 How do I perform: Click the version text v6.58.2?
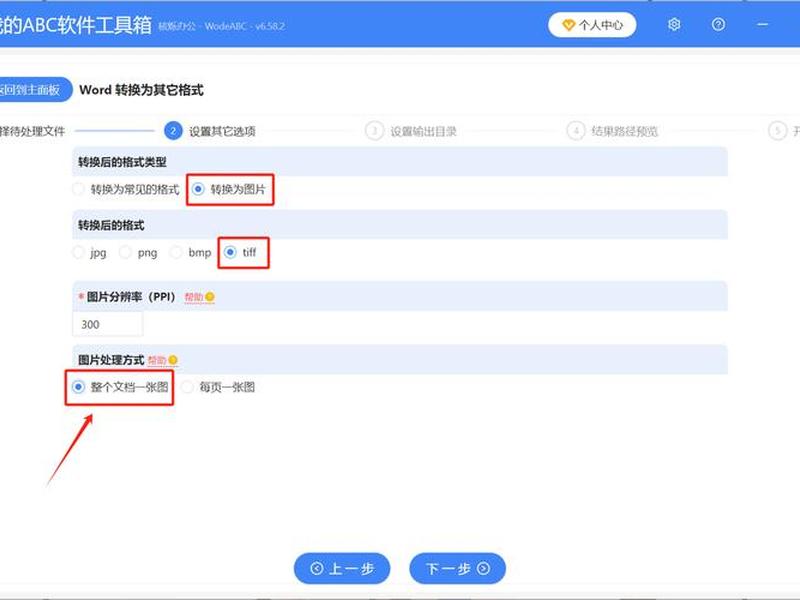pyautogui.click(x=270, y=26)
